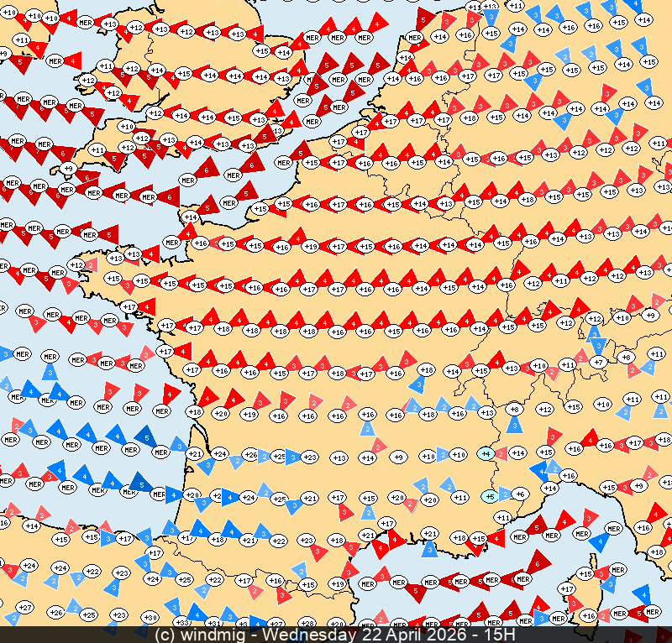Click the +26 temperature marker
672x643 pixels.
[249, 454]
